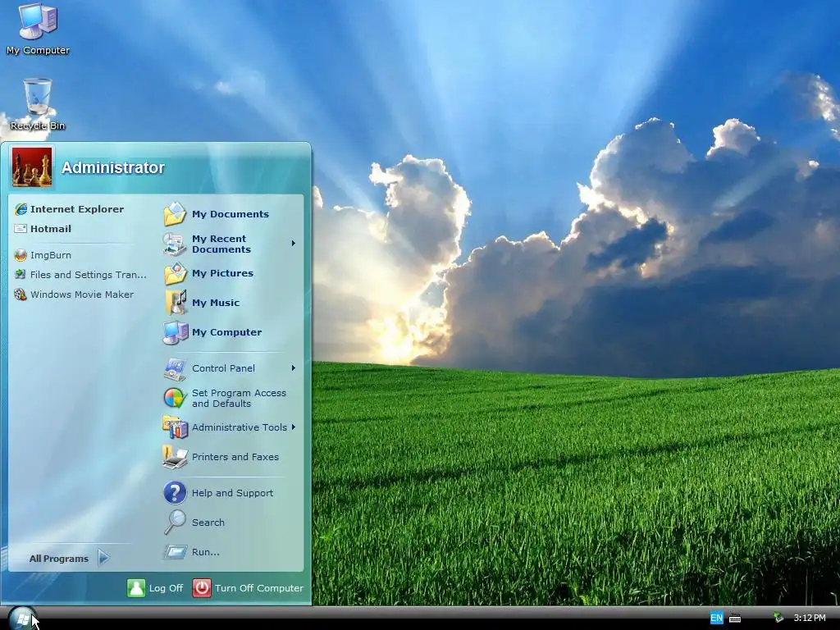Image resolution: width=840 pixels, height=630 pixels.
Task: Open the EN language bar indicator
Action: (x=716, y=618)
